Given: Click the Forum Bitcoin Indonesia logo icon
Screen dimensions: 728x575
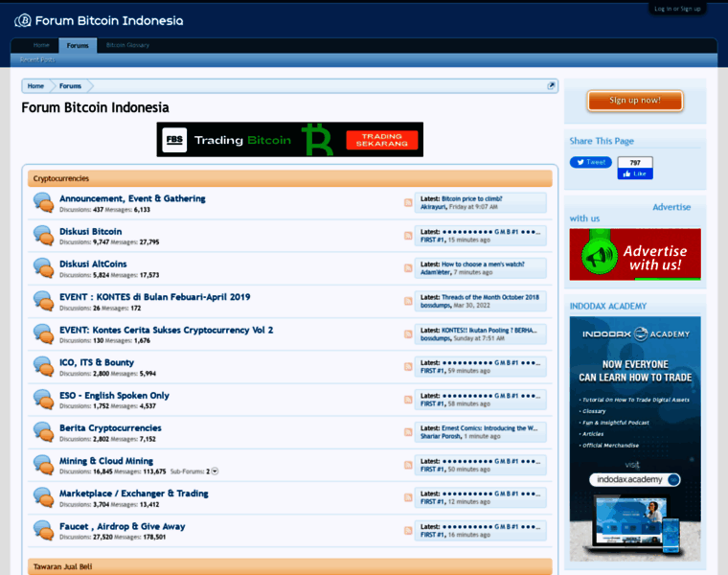Looking at the screenshot, I should pos(23,20).
